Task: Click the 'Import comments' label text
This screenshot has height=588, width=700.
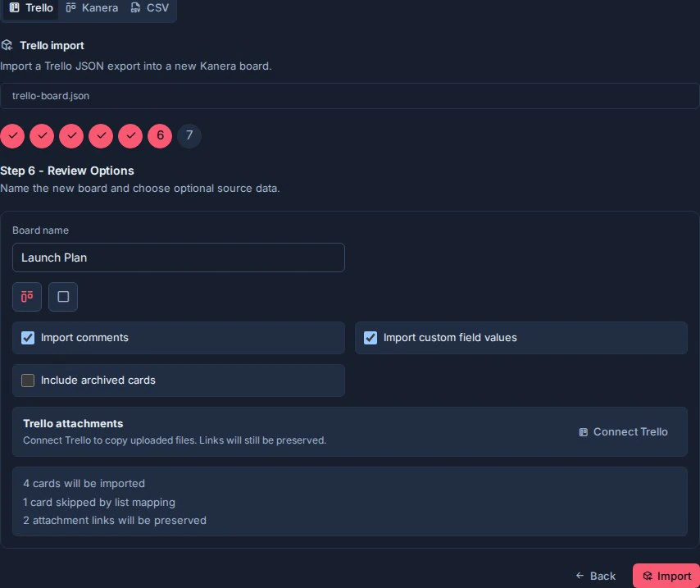Action: click(84, 337)
